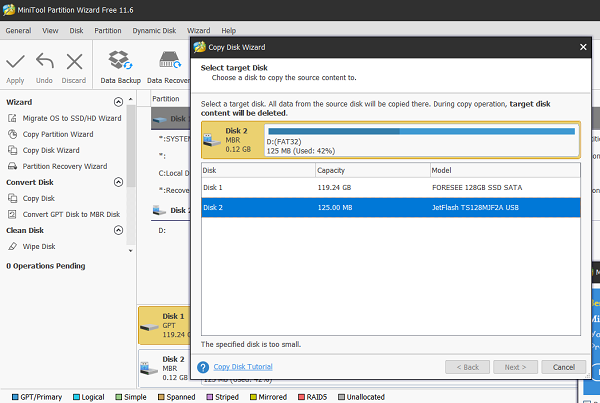Select Wipe Disk in sidebar

coord(39,246)
